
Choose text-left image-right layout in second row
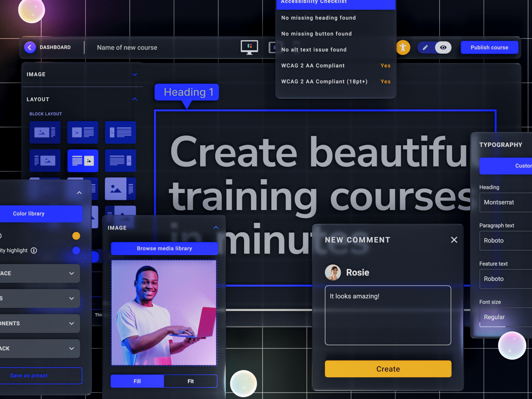point(45,161)
